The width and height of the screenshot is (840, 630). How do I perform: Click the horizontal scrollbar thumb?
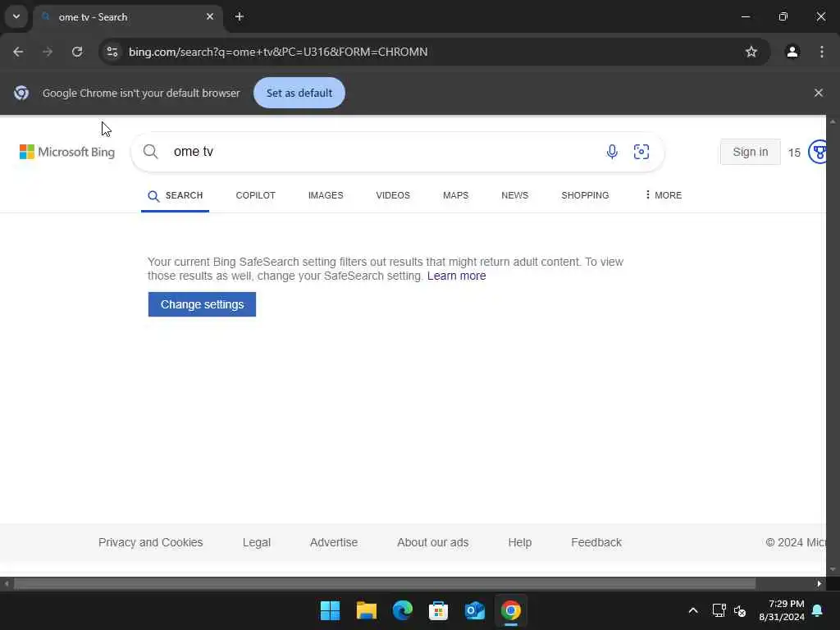pos(385,583)
